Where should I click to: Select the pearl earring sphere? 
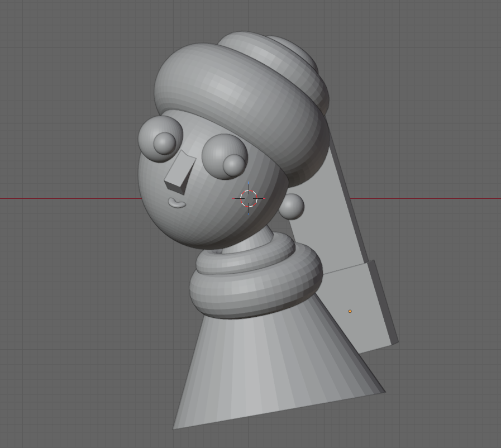tap(292, 207)
